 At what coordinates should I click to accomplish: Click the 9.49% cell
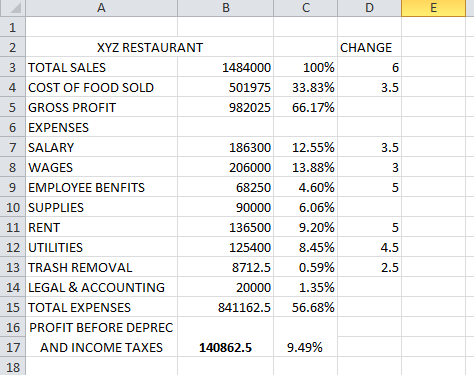click(306, 347)
